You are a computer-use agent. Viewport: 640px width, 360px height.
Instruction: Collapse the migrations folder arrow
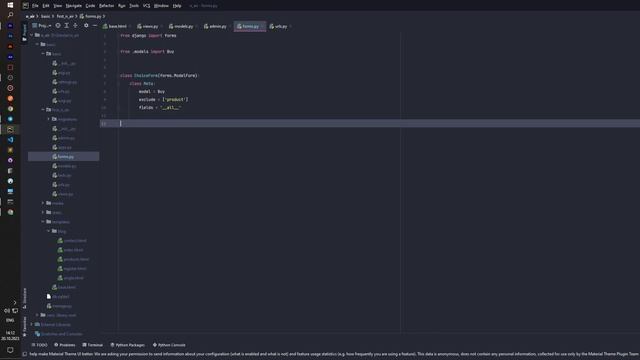pos(49,119)
